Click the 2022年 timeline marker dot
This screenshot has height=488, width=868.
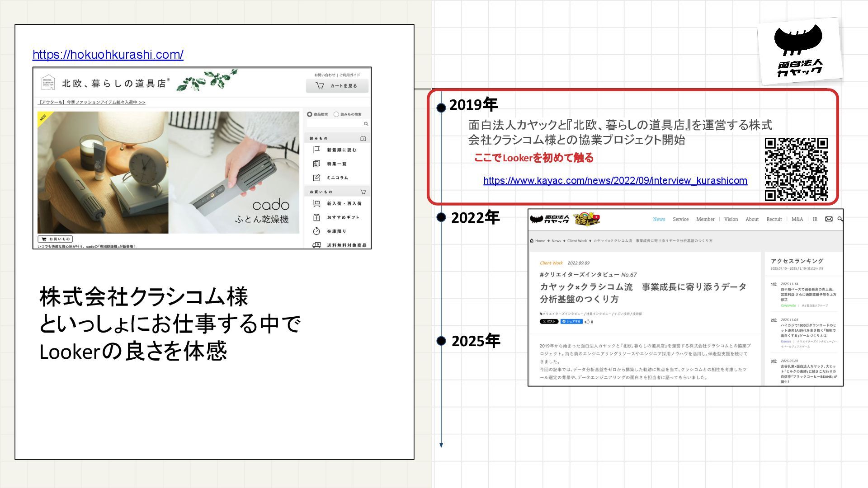point(441,217)
